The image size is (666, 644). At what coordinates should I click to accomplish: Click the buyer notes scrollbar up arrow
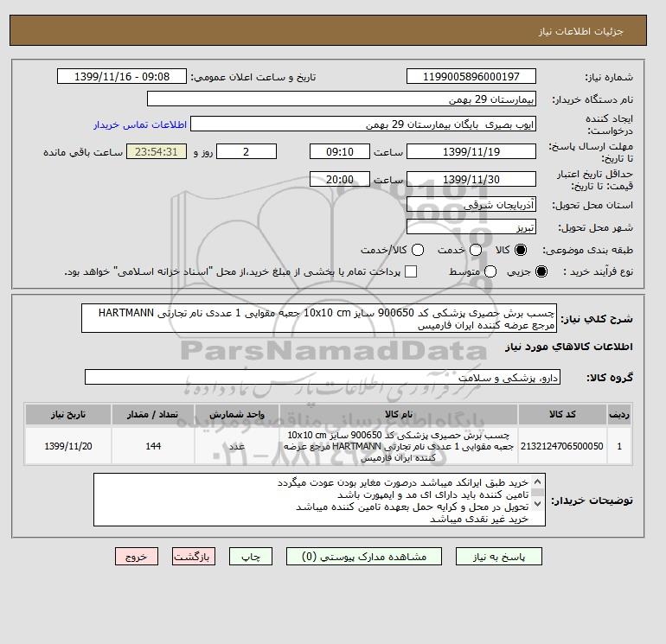click(x=537, y=481)
